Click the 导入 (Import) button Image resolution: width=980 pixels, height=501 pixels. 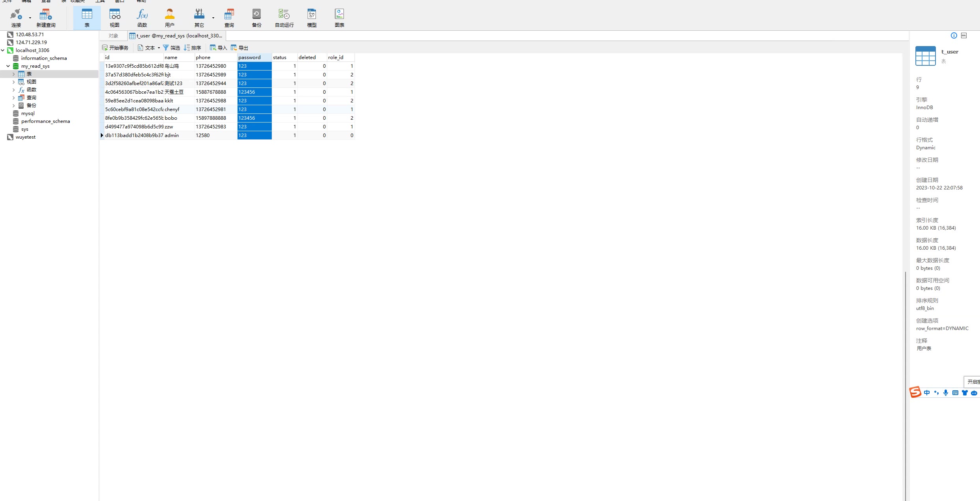pos(219,48)
